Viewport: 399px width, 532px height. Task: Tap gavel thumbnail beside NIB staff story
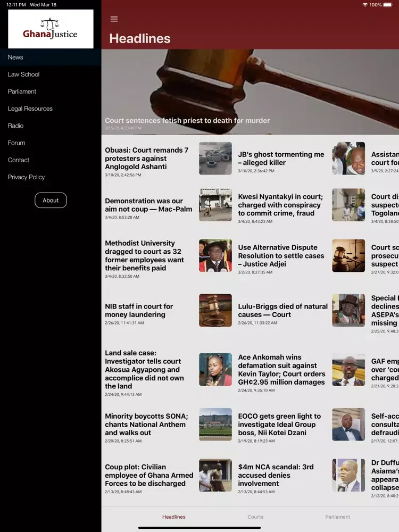pos(215,311)
